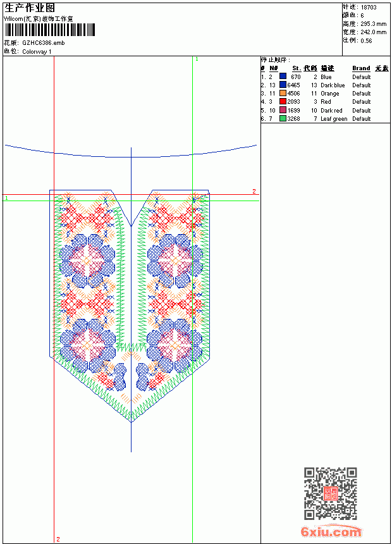Click the barcode under the studio name
Viewport: 392px width, 544px height.
point(49,30)
